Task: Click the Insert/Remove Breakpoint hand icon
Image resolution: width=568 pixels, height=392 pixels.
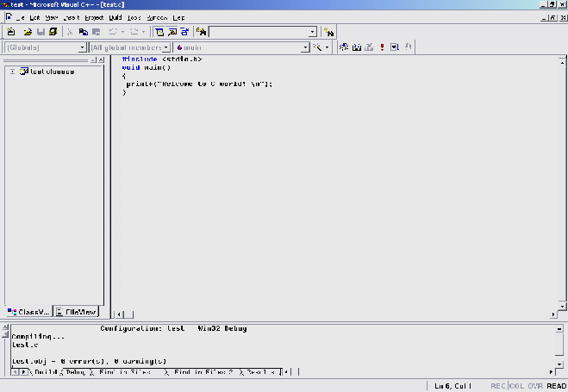Action: pos(408,47)
